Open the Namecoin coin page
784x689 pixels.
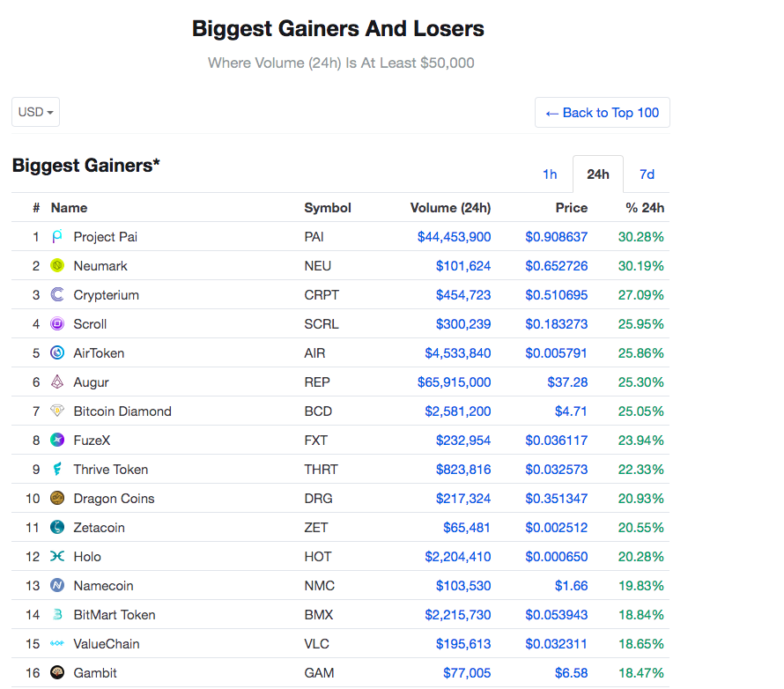coord(103,586)
